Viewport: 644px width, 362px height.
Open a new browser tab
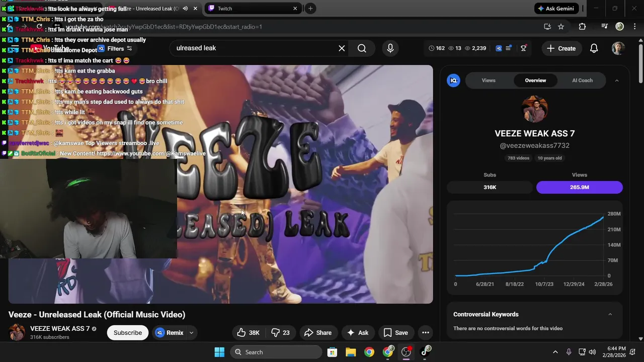pos(310,9)
